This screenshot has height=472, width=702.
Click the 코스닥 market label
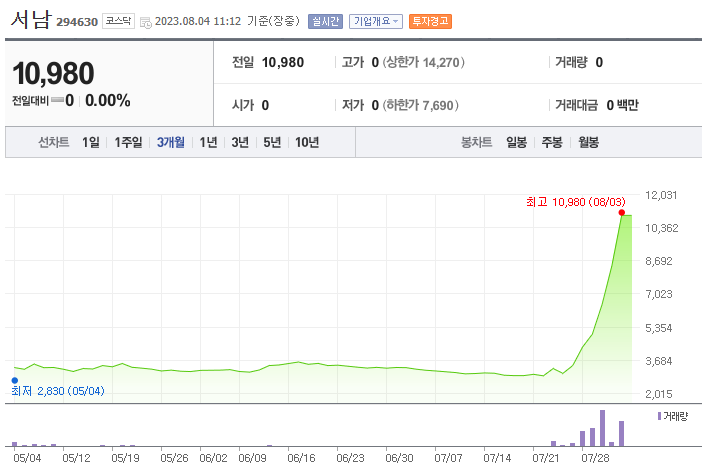click(118, 21)
